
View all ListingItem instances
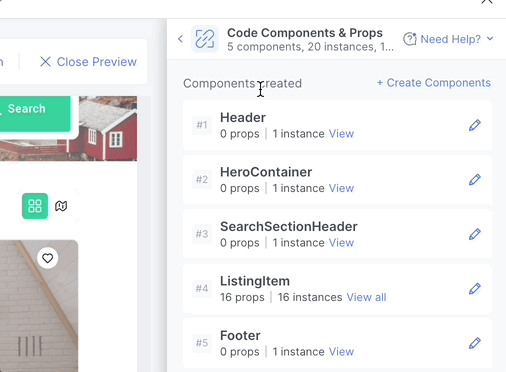tap(366, 297)
